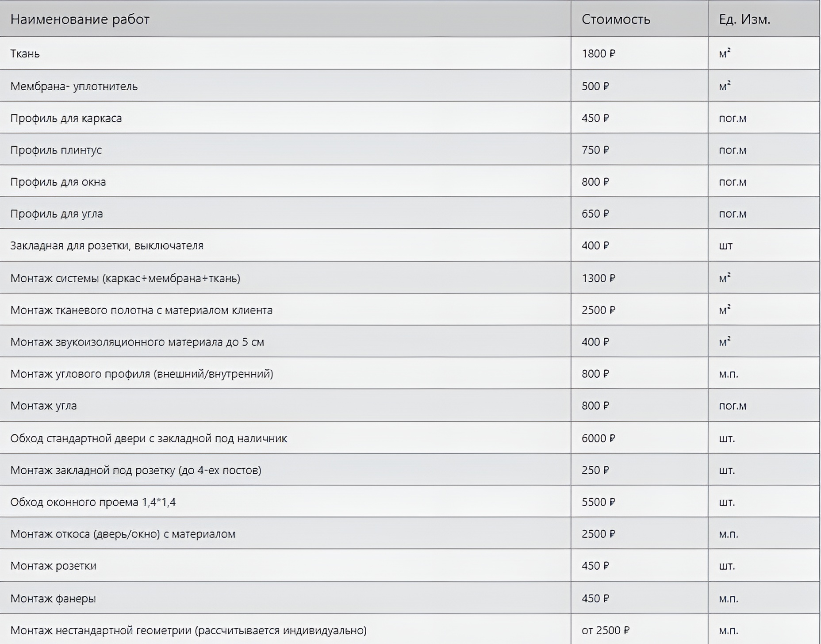Click the "Ед. Изм." column header
Screen dimensions: 821x644
(744, 19)
